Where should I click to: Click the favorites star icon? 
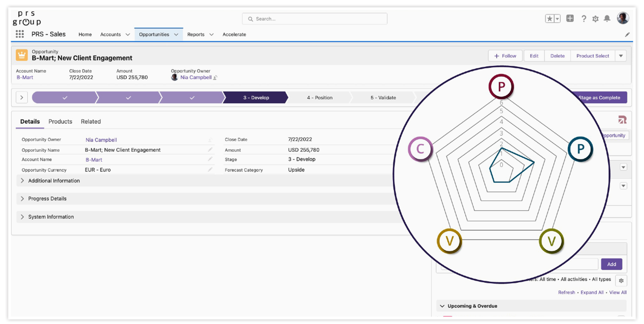(x=550, y=18)
